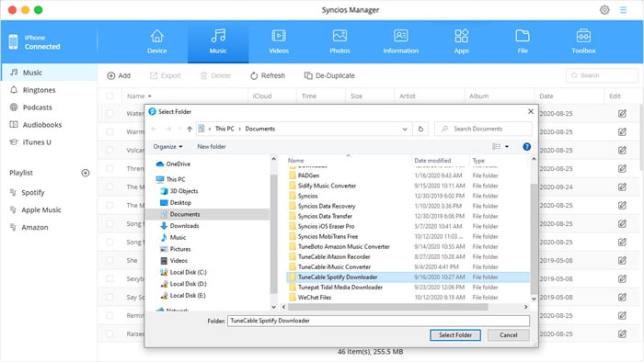Toggle the select-all checkbox in header

point(109,96)
